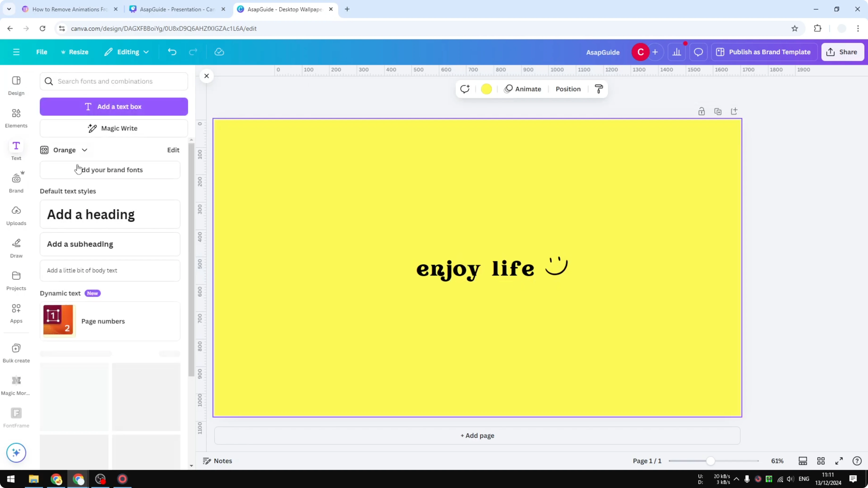Toggle the Notes panel

pos(217,461)
